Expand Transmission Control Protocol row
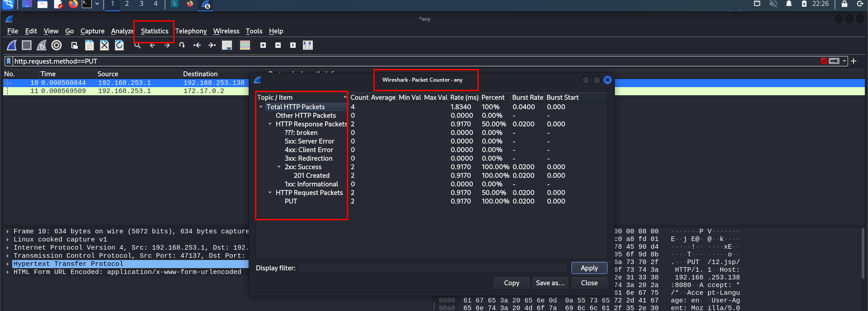The image size is (868, 311). pyautogui.click(x=8, y=256)
